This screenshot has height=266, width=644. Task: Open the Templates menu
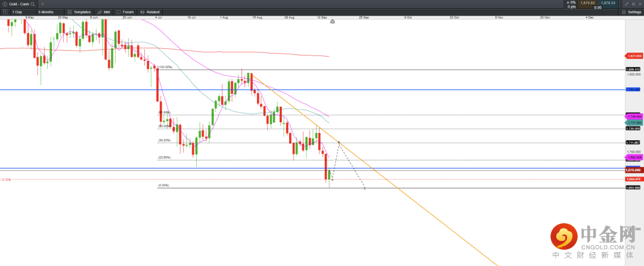79,12
